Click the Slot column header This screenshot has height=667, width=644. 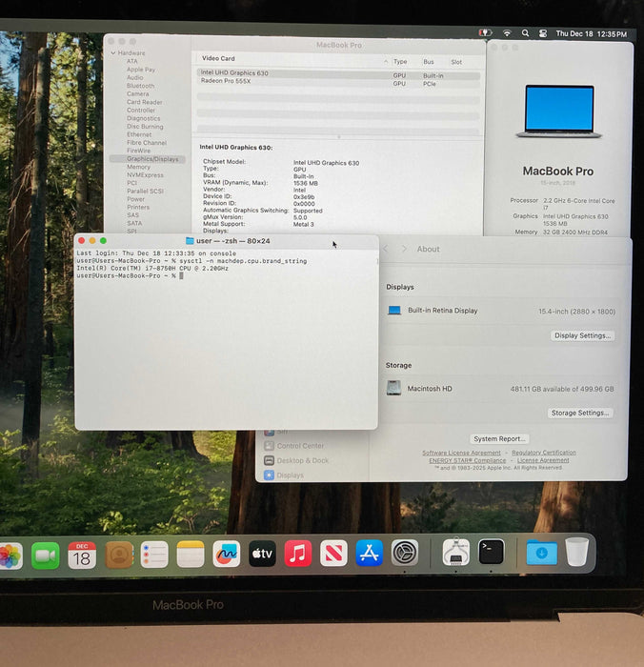coord(456,62)
